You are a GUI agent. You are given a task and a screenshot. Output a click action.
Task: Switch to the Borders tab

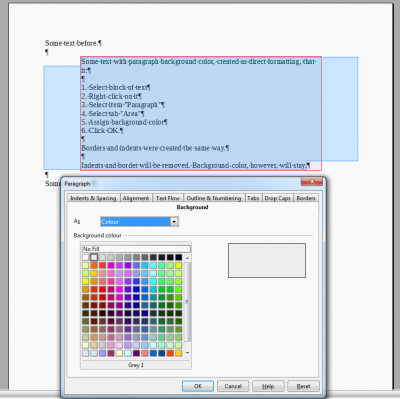(x=306, y=198)
